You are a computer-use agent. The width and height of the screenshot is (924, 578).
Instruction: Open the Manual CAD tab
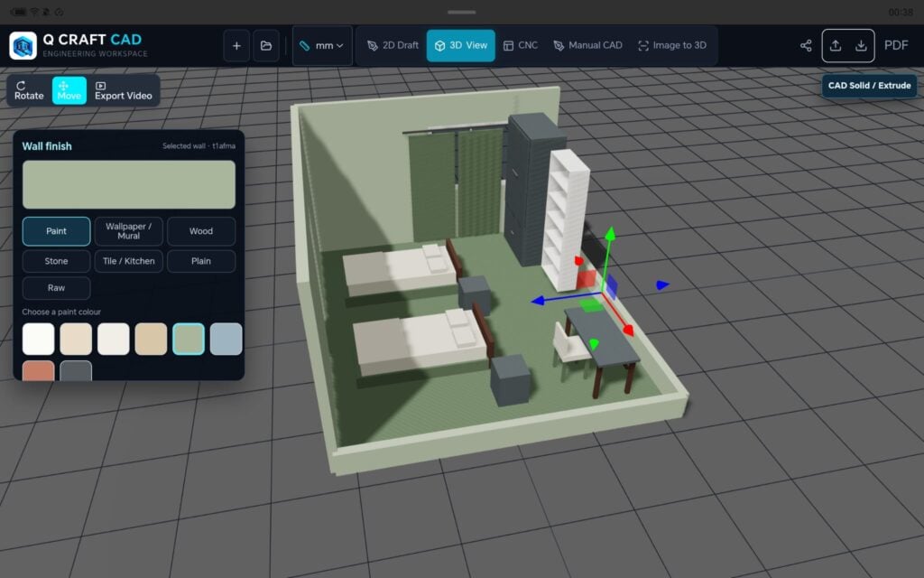pos(587,45)
